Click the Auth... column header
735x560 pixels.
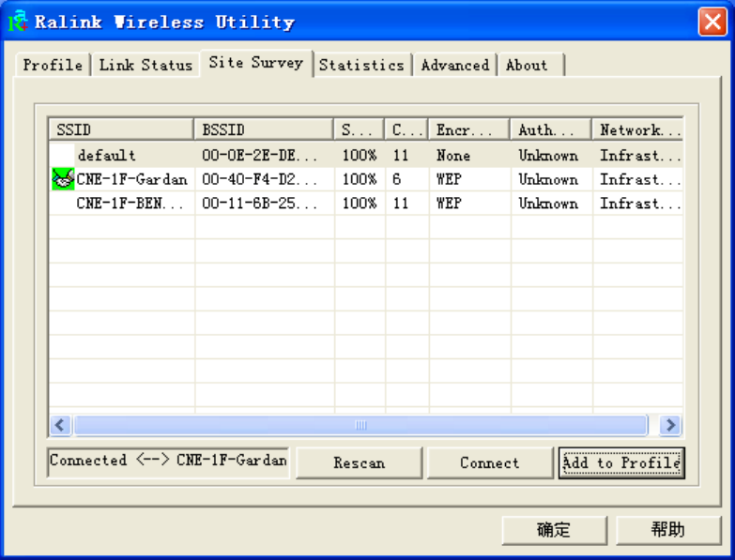coord(551,129)
